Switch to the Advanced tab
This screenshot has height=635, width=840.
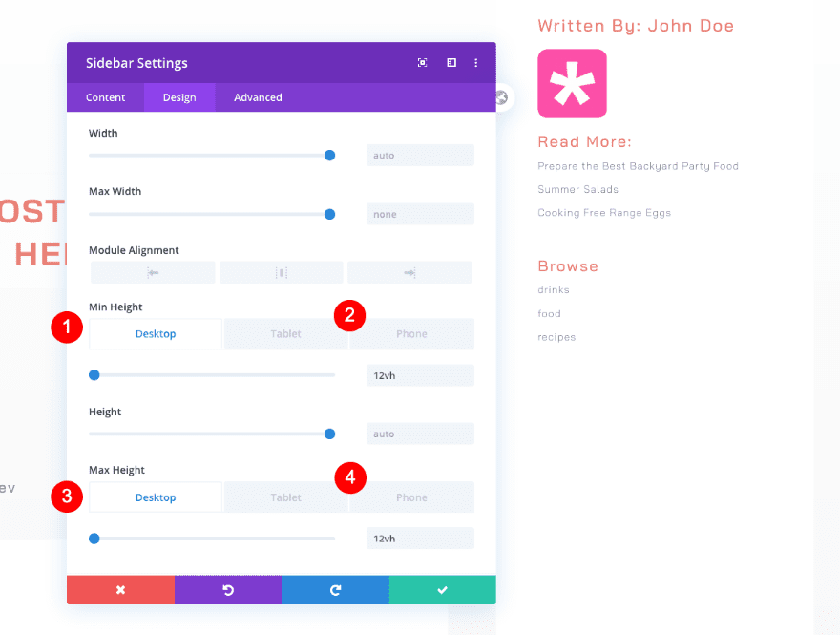tap(258, 97)
